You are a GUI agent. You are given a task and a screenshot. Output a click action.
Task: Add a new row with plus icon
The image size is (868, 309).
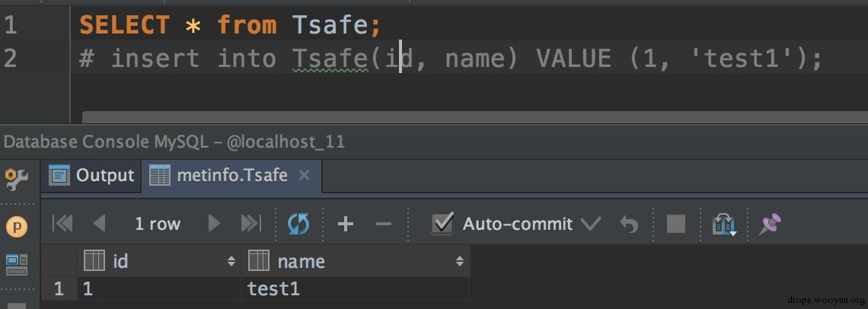click(346, 223)
